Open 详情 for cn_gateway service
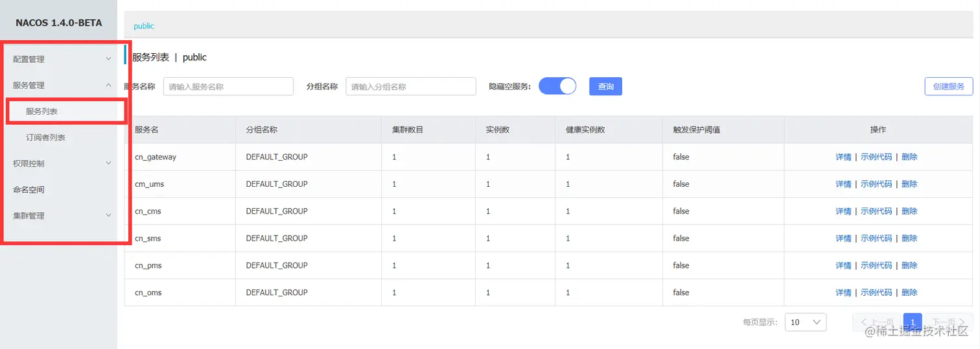The height and width of the screenshot is (349, 980). pos(843,157)
